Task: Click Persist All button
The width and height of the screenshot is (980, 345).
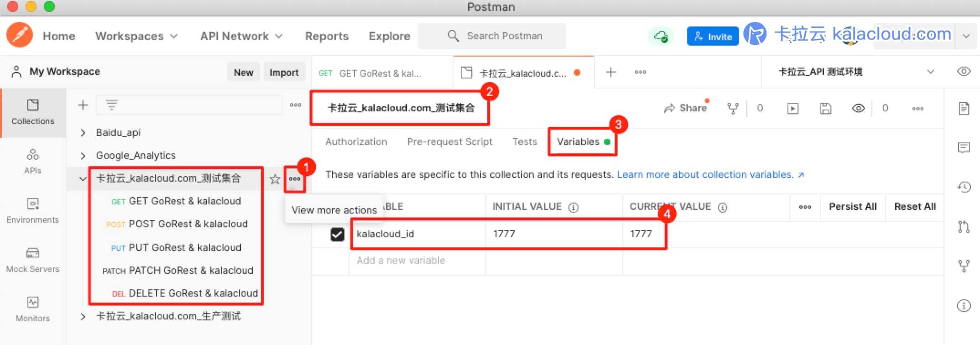Action: pos(853,207)
